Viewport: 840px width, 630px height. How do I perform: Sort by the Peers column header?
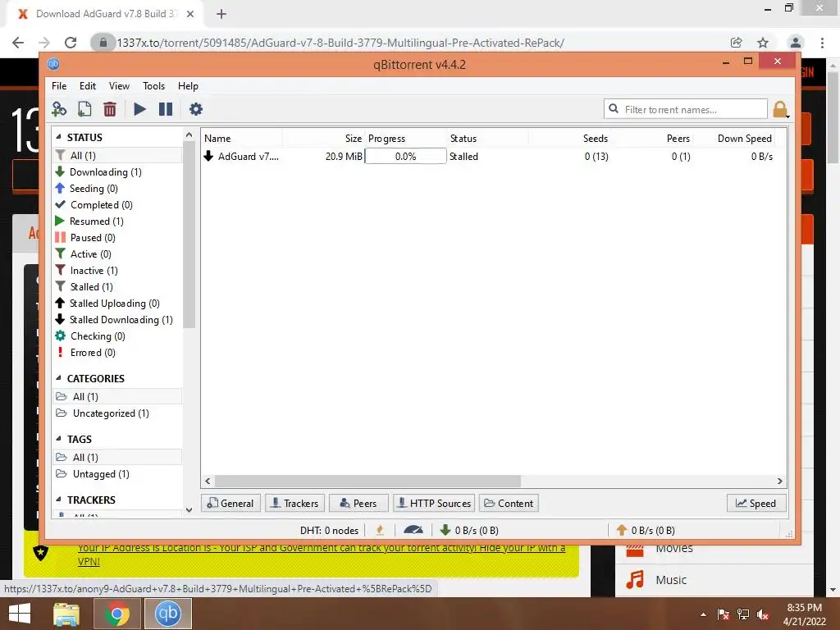pyautogui.click(x=651, y=138)
